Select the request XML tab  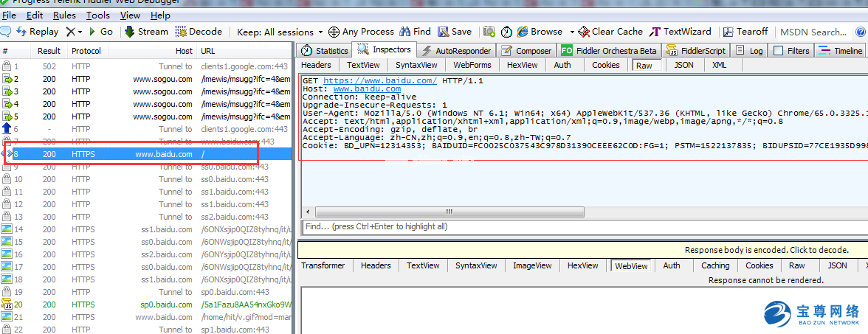point(719,65)
